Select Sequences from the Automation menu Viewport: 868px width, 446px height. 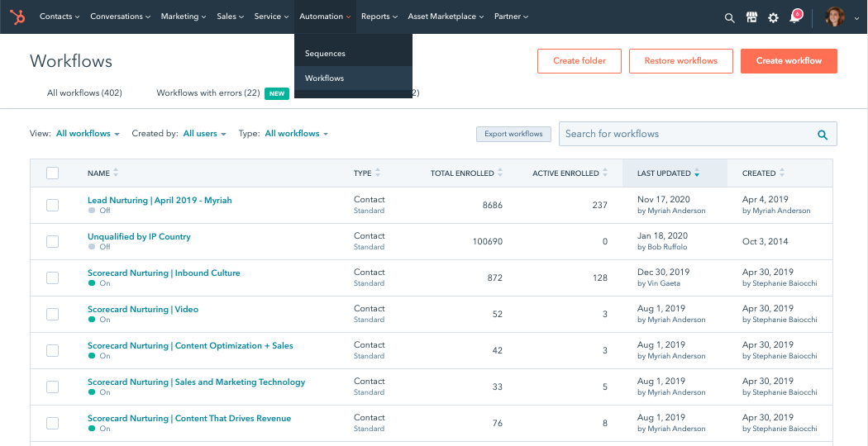325,54
